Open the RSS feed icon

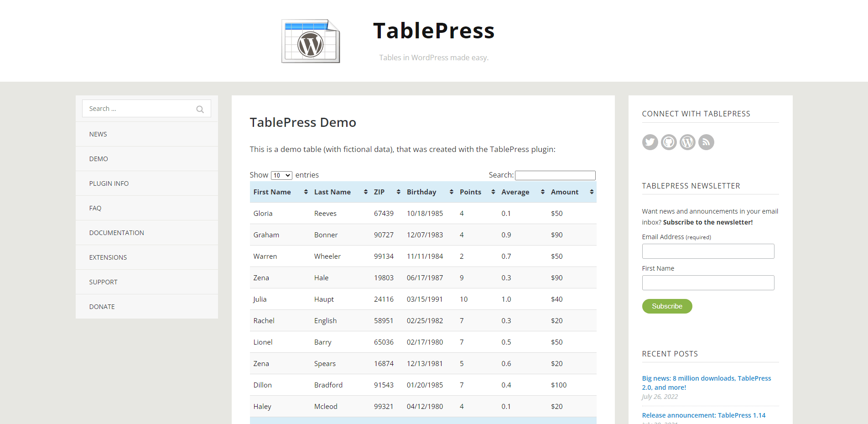(x=706, y=142)
